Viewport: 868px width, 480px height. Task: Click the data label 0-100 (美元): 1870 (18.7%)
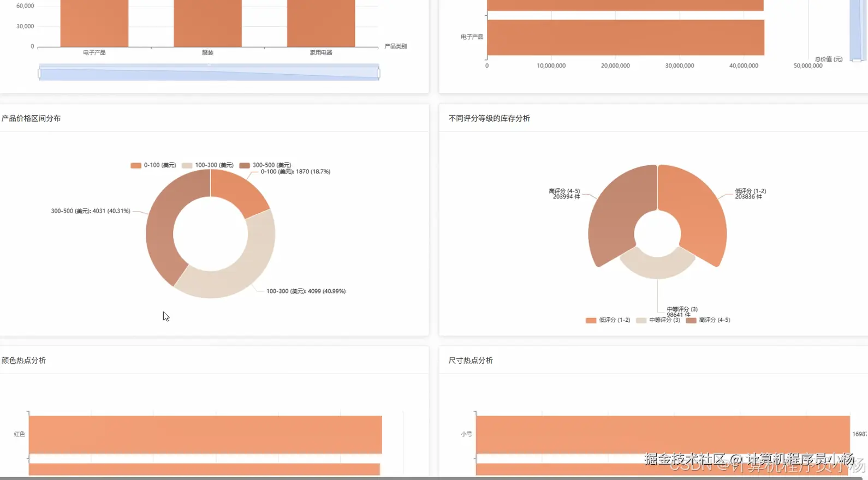point(295,171)
